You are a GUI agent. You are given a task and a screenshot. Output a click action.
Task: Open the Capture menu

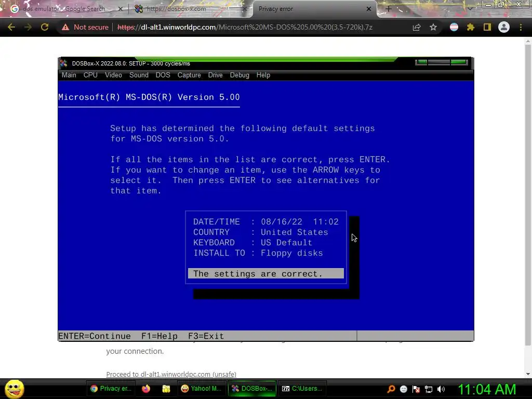(189, 75)
